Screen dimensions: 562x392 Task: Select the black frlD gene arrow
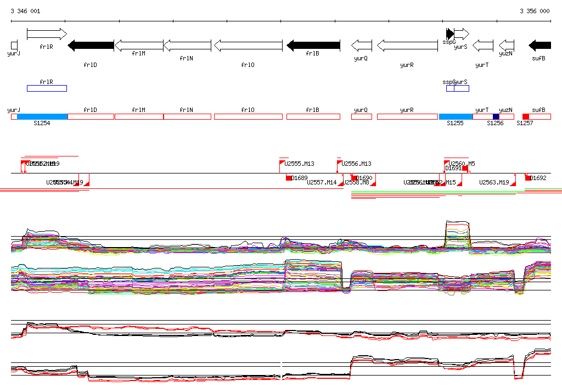click(x=91, y=46)
